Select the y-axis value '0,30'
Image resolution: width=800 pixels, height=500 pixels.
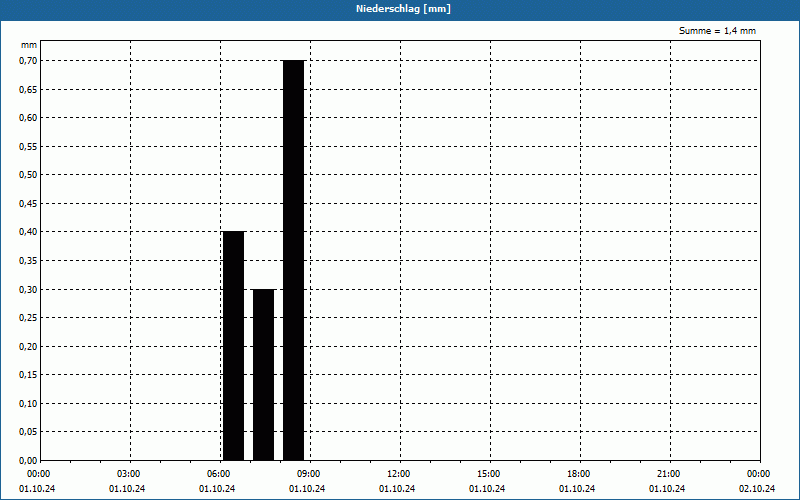(28, 289)
